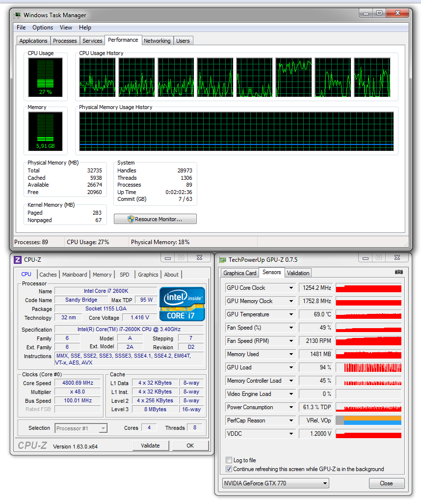Viewport: 421px width, 504px height.
Task: Enable the Log to file checkbox
Action: (x=229, y=460)
